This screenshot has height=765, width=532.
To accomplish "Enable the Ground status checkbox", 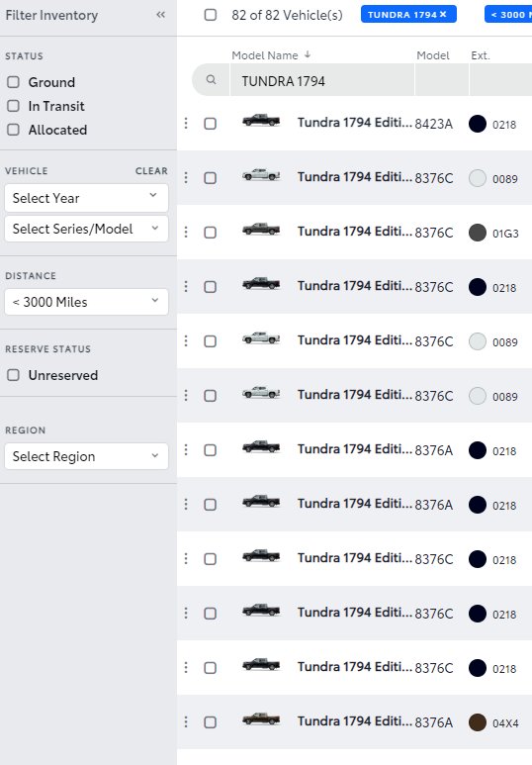I will click(x=13, y=82).
